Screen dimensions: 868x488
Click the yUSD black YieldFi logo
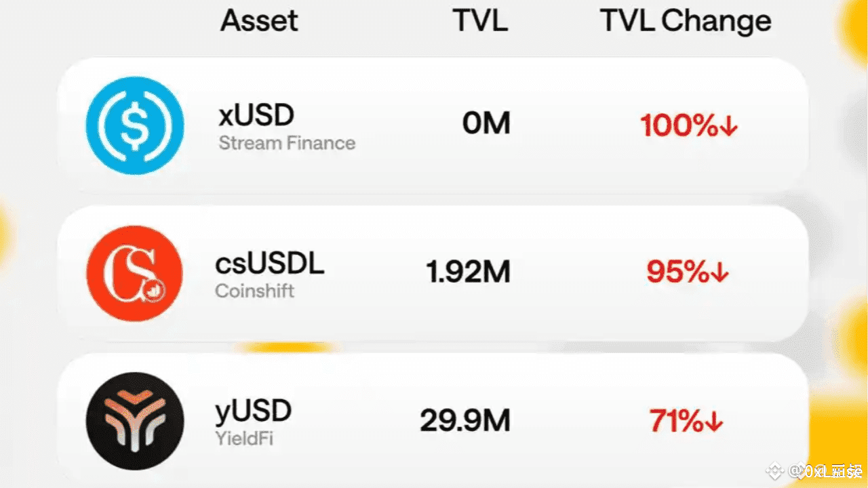tap(134, 421)
